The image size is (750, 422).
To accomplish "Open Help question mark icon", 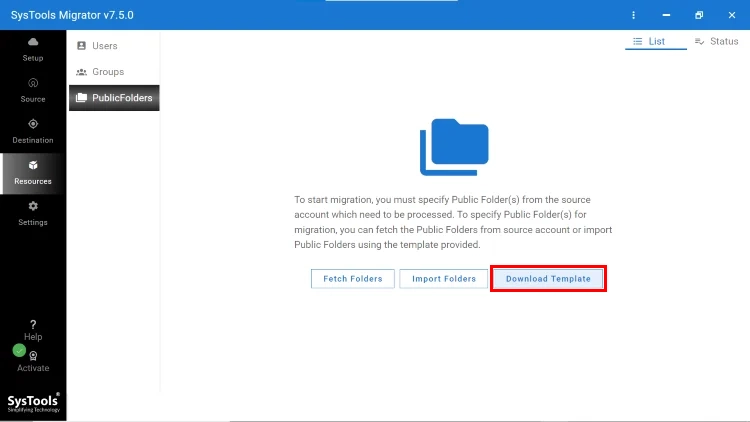I will 33,325.
